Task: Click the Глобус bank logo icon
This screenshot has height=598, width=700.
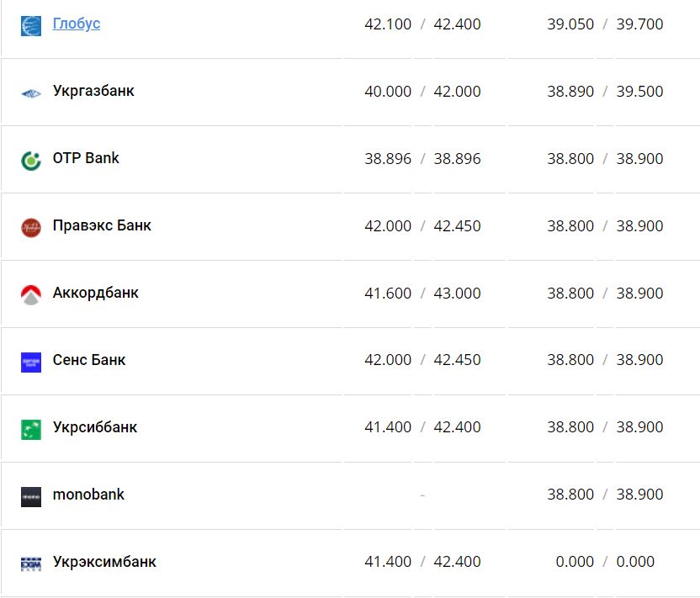Action: tap(31, 25)
